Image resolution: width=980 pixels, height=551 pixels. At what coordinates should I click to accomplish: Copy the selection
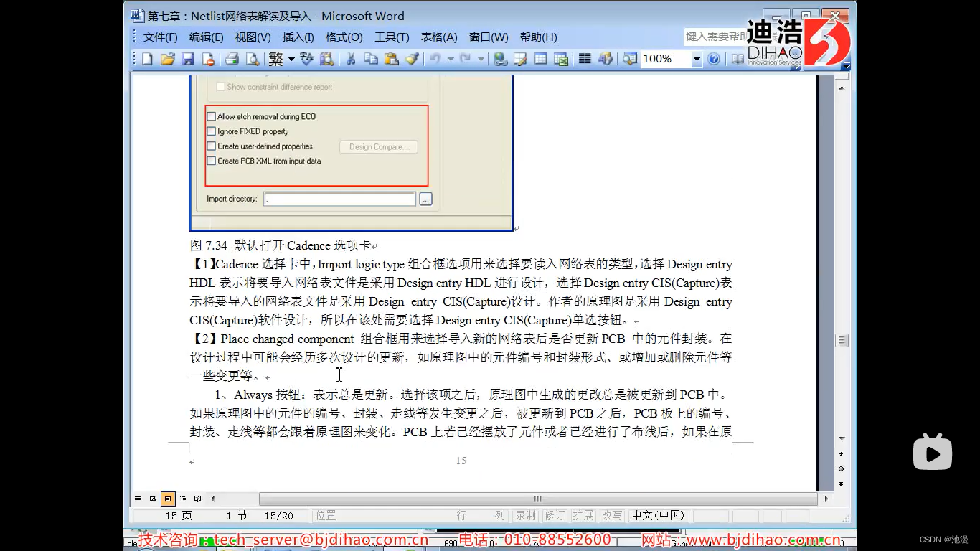tap(371, 59)
